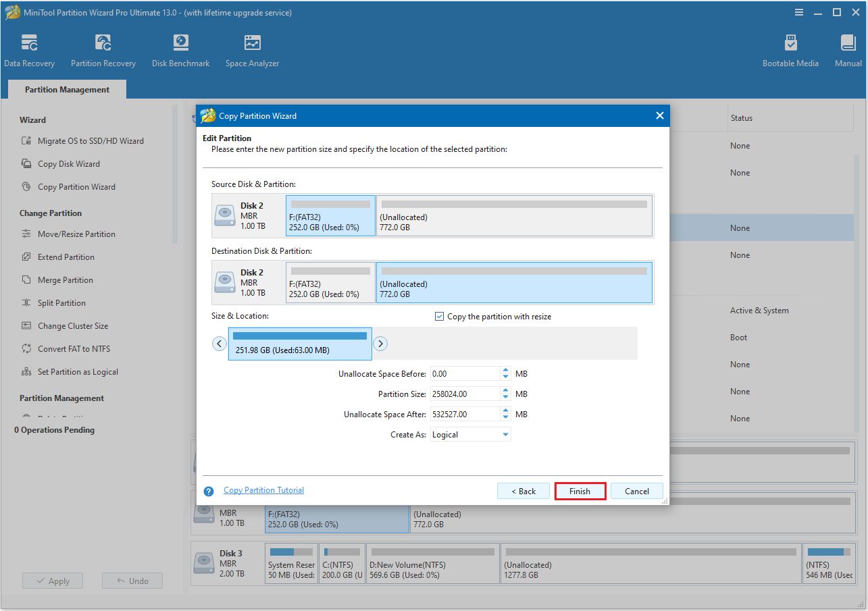Switch to the Partition Management tab
868x611 pixels.
click(66, 89)
